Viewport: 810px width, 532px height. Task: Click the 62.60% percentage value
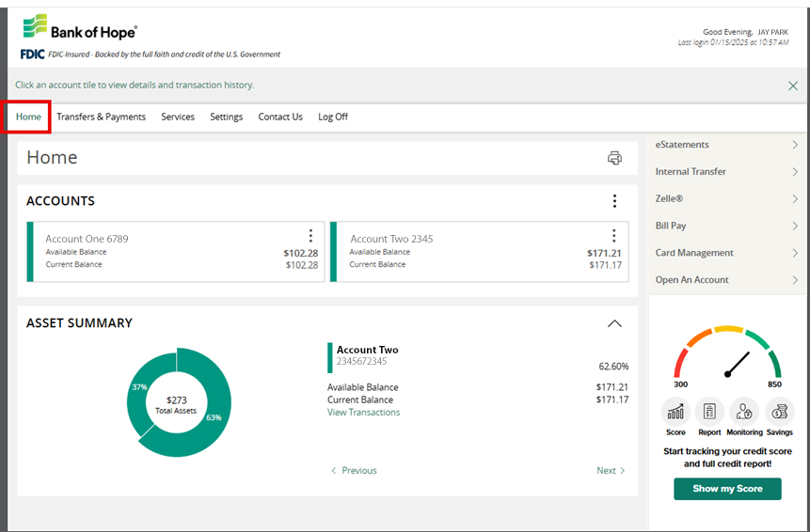613,367
